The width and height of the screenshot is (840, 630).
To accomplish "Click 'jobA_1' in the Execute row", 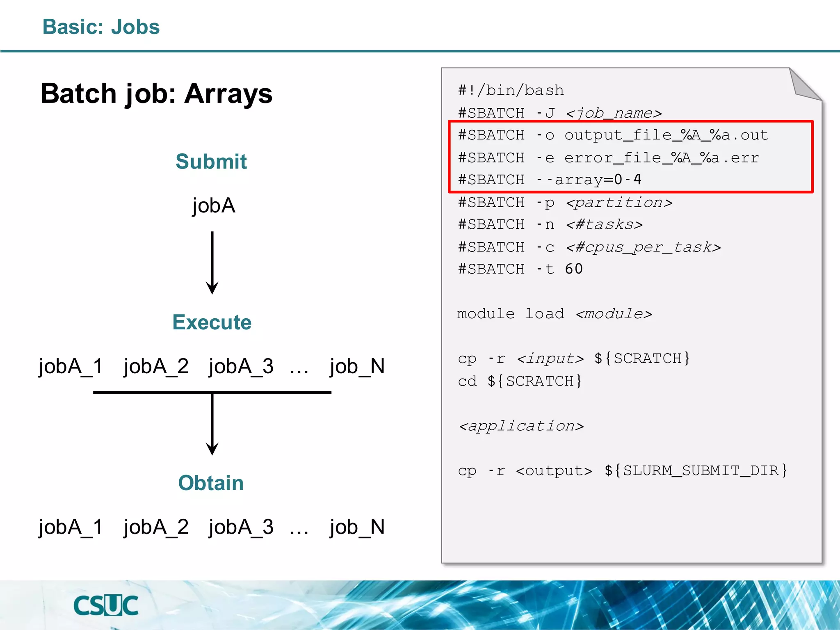I will [x=71, y=366].
